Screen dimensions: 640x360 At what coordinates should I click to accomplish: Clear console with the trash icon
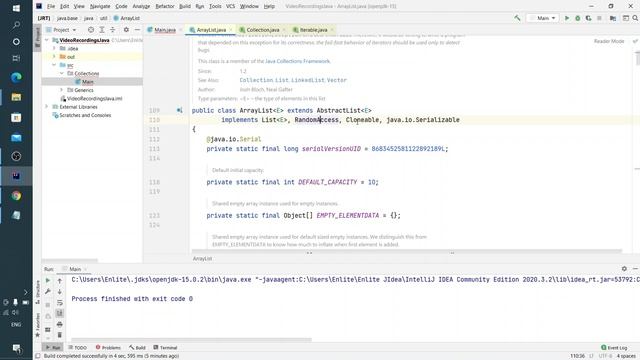[60, 335]
